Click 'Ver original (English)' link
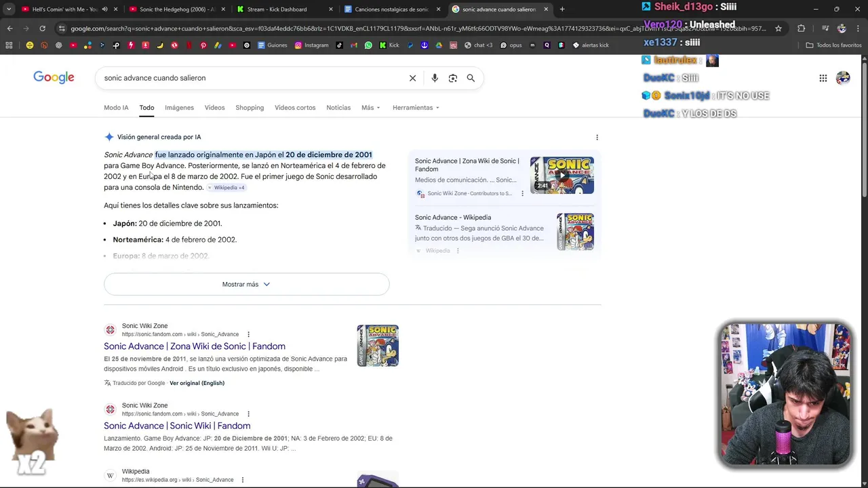 (197, 383)
